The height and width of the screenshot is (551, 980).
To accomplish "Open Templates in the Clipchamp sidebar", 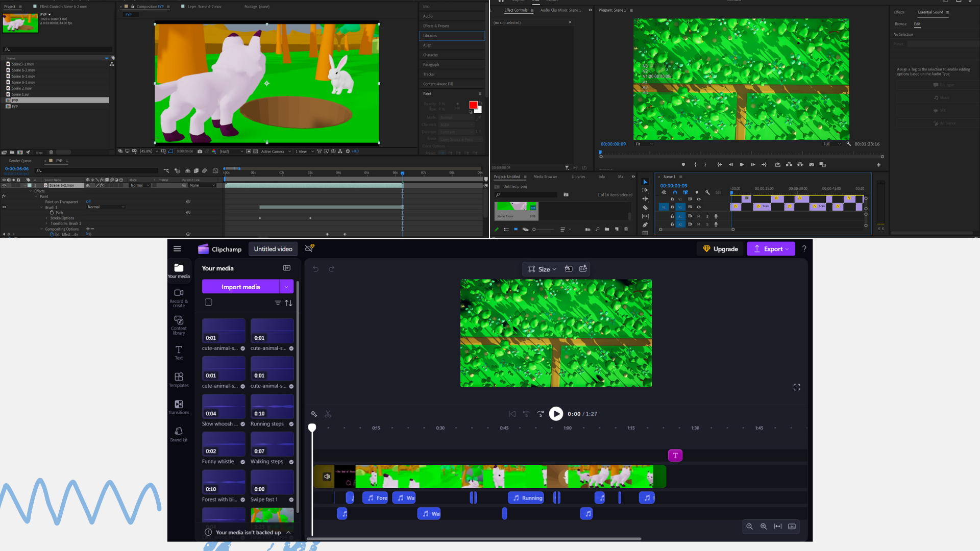I will (x=179, y=380).
